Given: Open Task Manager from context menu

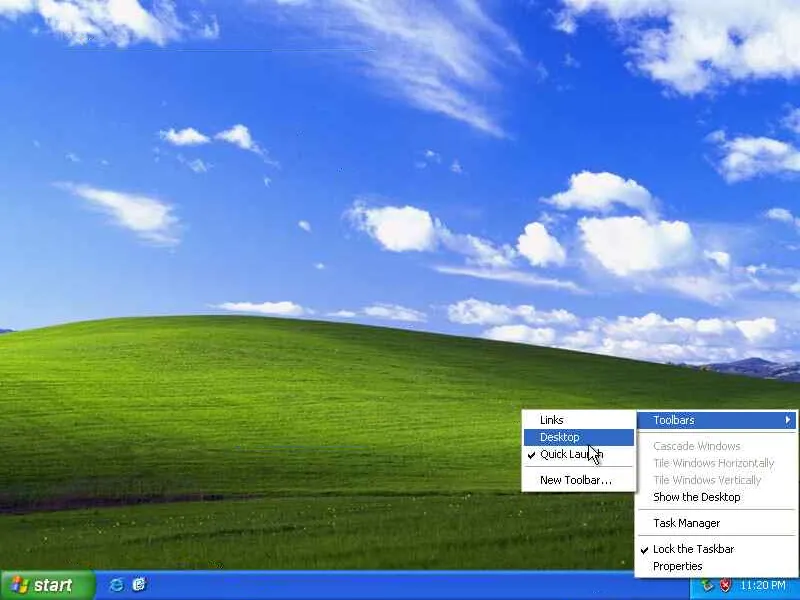Looking at the screenshot, I should click(716, 523).
